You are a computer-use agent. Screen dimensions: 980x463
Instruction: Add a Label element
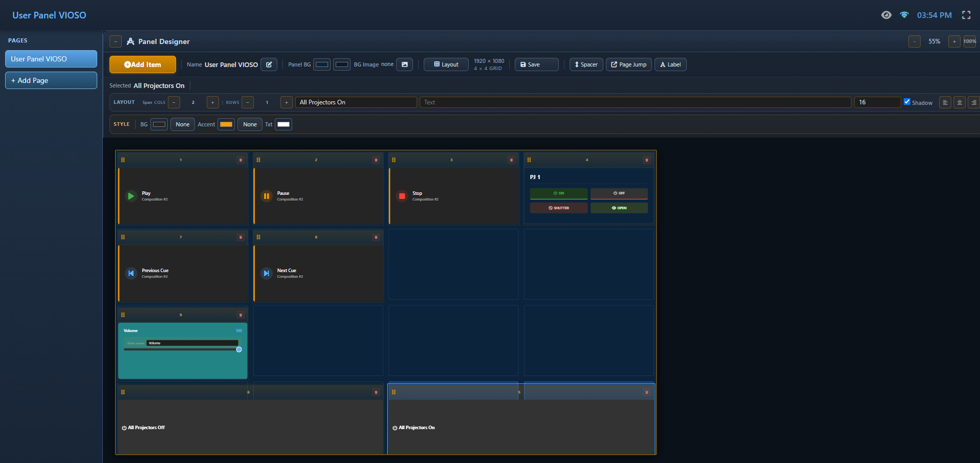click(x=670, y=64)
